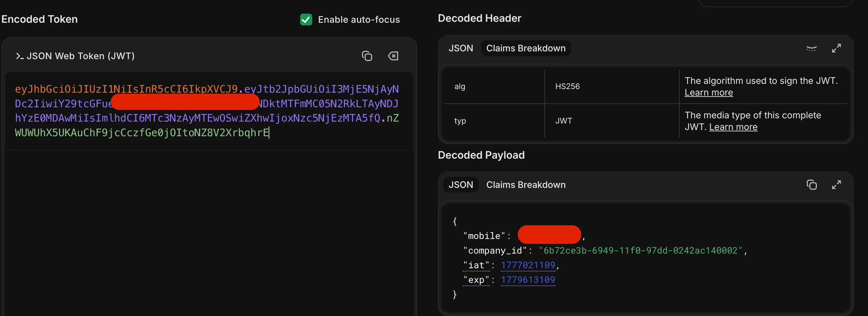
Task: Expand the Decoded Header panel to fullscreen
Action: point(836,48)
